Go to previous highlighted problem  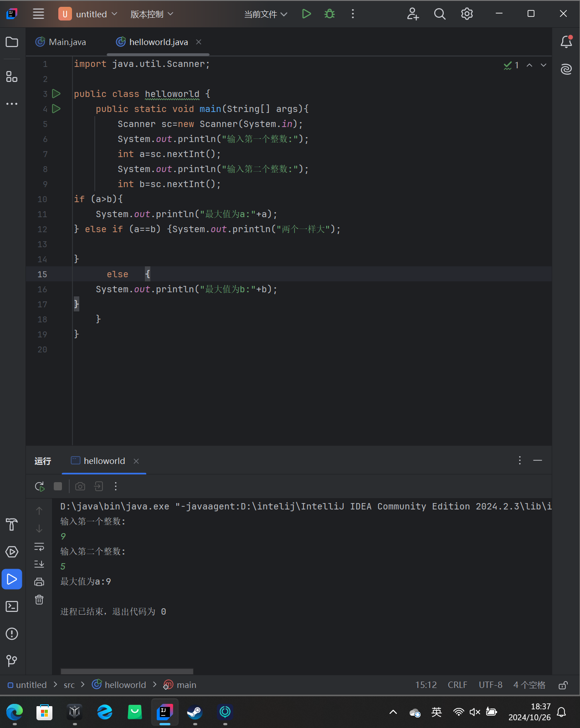pyautogui.click(x=529, y=65)
